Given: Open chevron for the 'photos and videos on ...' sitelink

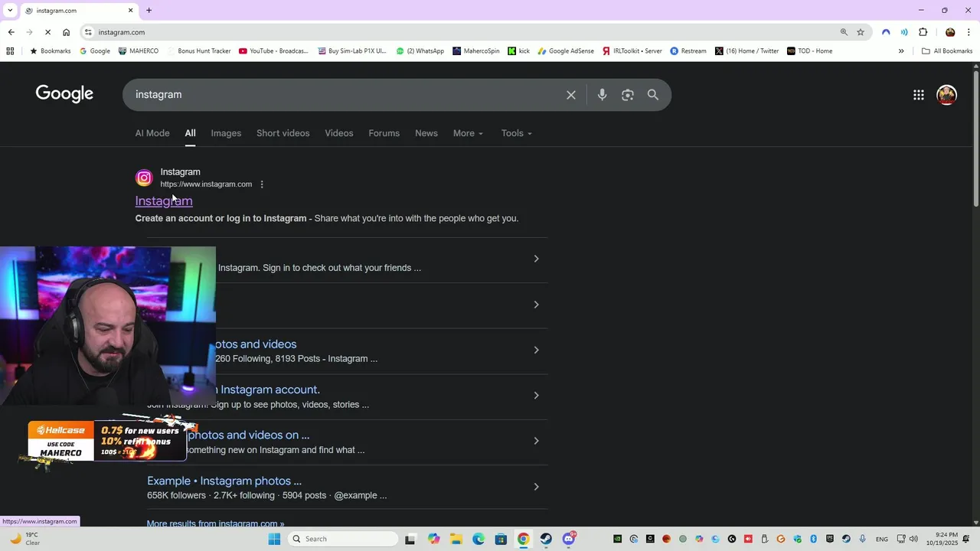Looking at the screenshot, I should pyautogui.click(x=536, y=441).
